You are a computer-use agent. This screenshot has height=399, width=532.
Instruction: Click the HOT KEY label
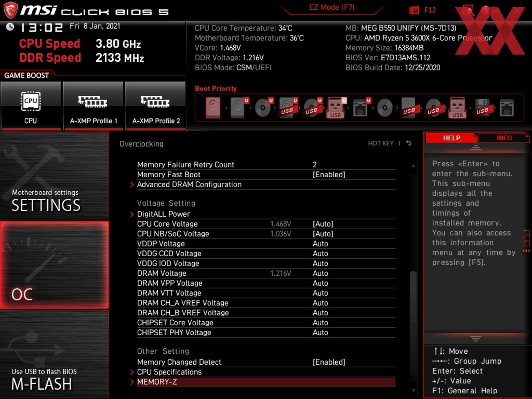381,143
